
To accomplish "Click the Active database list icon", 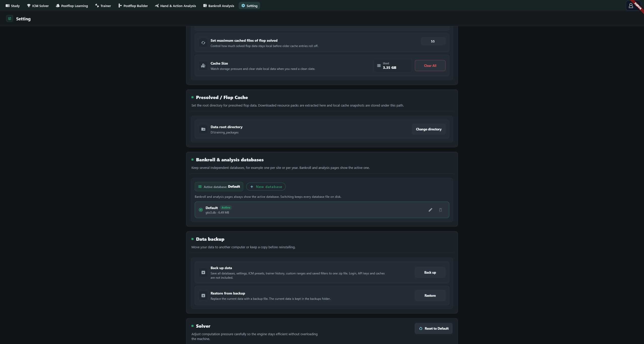I will [x=200, y=187].
